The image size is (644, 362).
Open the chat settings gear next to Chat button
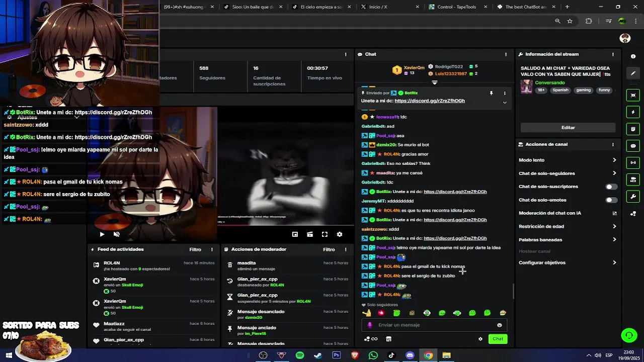(480, 339)
